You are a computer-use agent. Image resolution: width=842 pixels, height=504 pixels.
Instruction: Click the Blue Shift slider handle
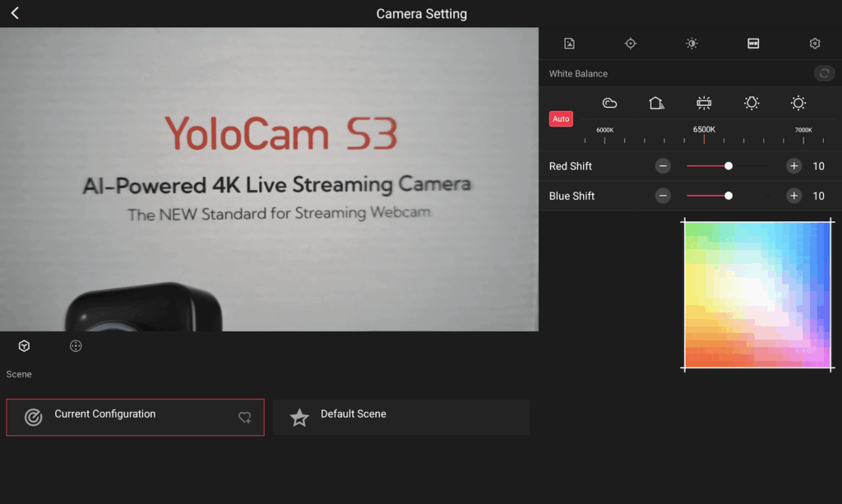729,196
